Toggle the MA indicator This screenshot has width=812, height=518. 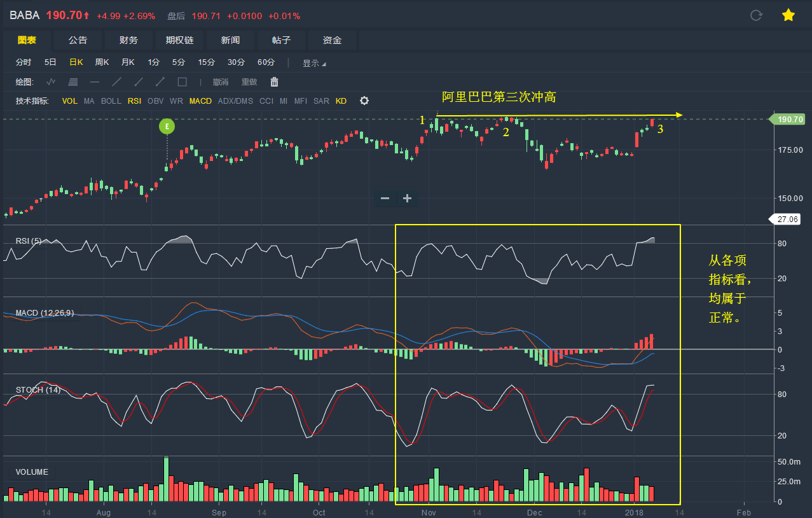[x=89, y=101]
